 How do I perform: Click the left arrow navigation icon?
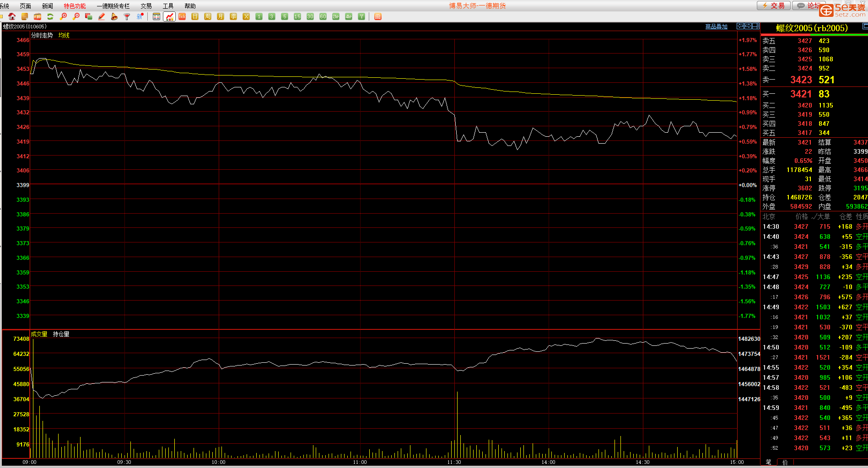click(740, 26)
